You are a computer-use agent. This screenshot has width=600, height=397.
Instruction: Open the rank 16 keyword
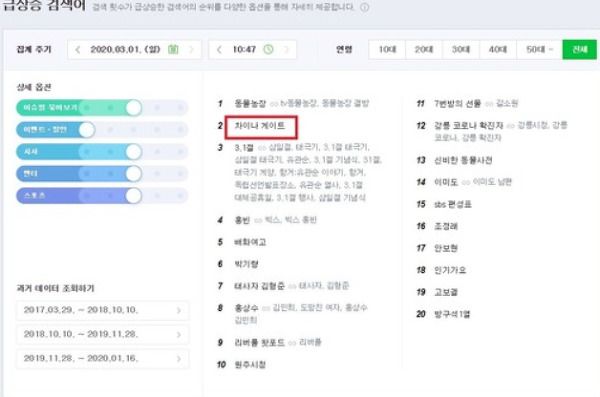coord(446,226)
